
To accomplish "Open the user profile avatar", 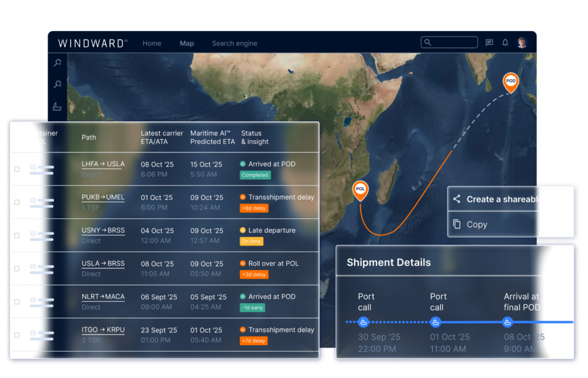I will click(522, 43).
